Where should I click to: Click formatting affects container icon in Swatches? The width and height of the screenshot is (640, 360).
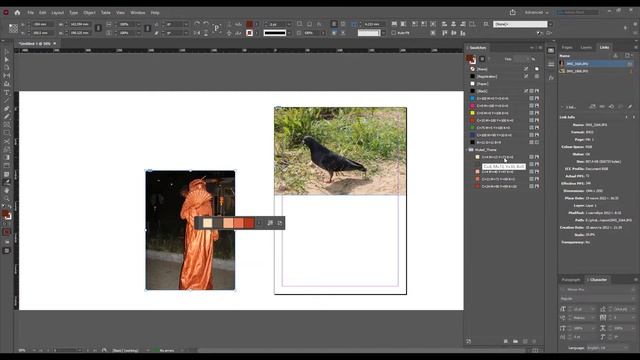482,59
